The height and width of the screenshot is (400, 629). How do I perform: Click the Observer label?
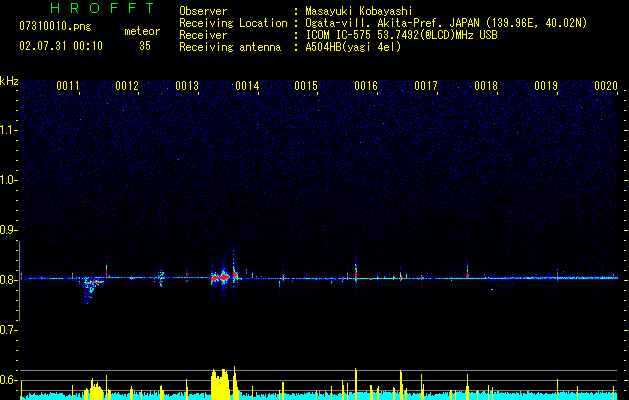(x=203, y=11)
